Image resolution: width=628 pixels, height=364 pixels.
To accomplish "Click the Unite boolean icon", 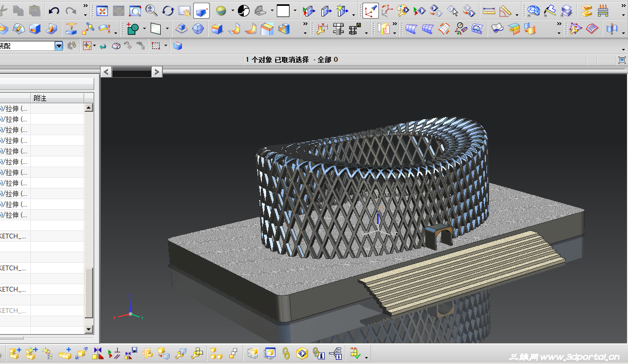I will (x=133, y=29).
